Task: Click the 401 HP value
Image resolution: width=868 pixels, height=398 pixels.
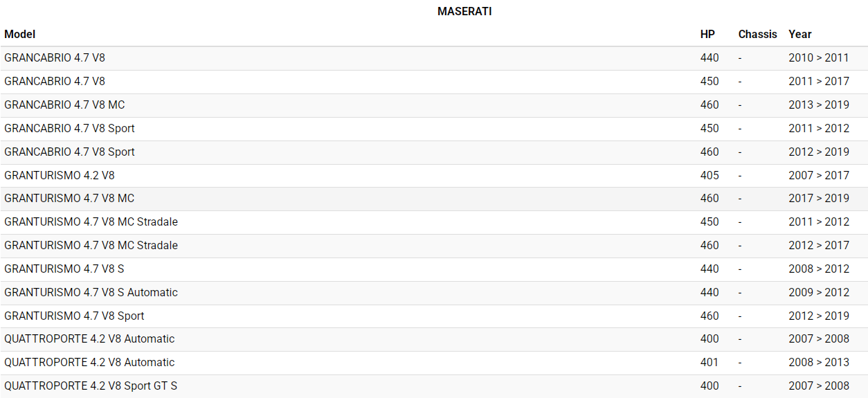Action: (709, 362)
